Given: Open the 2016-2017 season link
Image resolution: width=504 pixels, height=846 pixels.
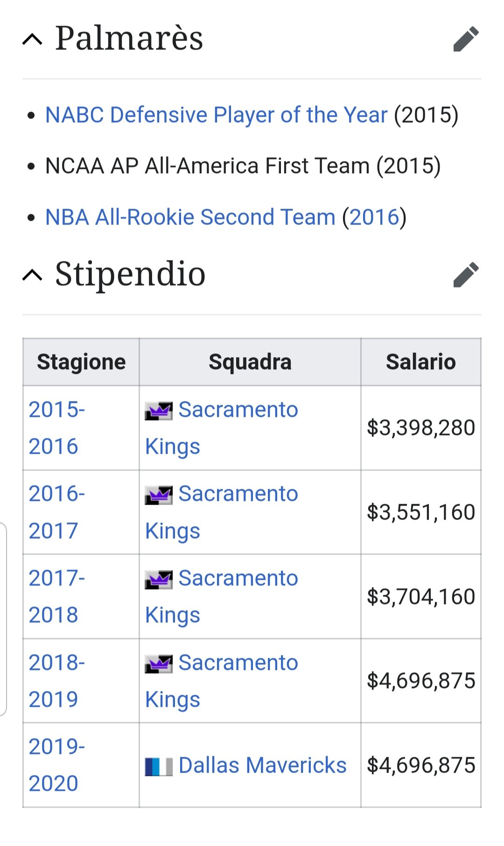Looking at the screenshot, I should pyautogui.click(x=56, y=512).
